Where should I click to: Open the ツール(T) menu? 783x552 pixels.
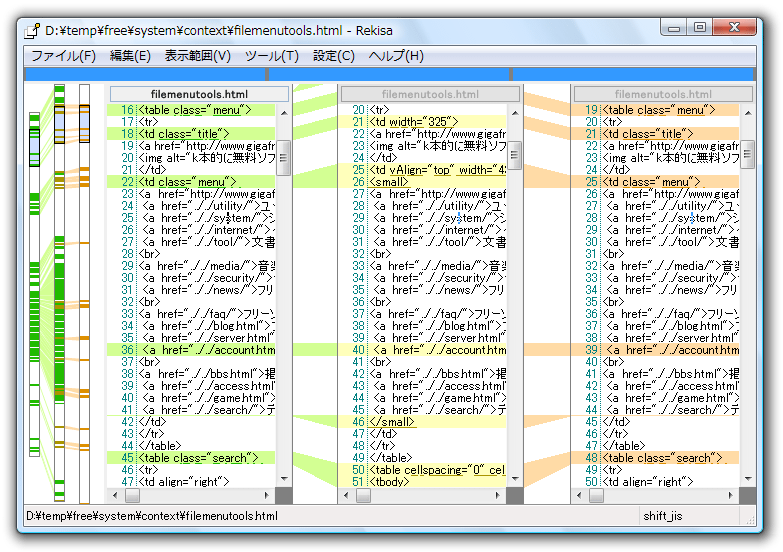(272, 55)
